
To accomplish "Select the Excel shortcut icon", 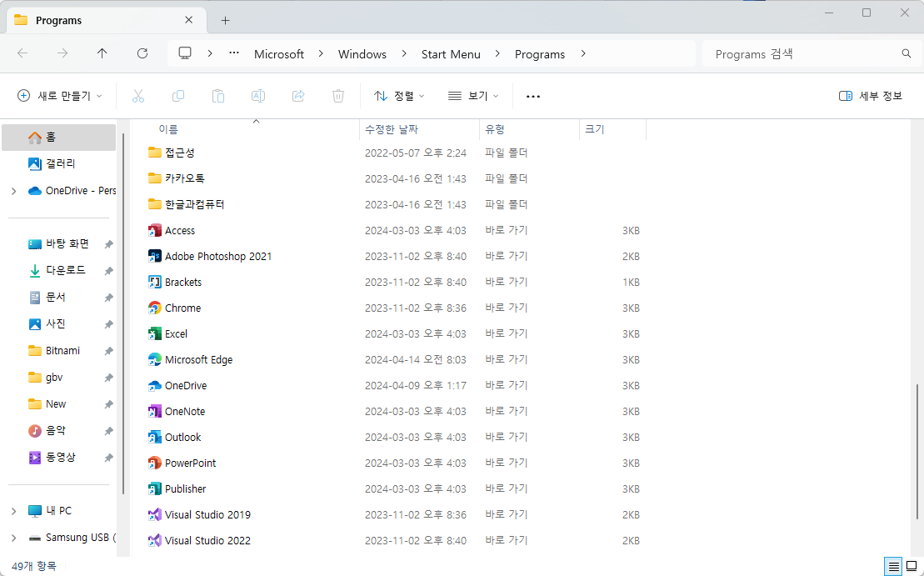I will (x=154, y=333).
